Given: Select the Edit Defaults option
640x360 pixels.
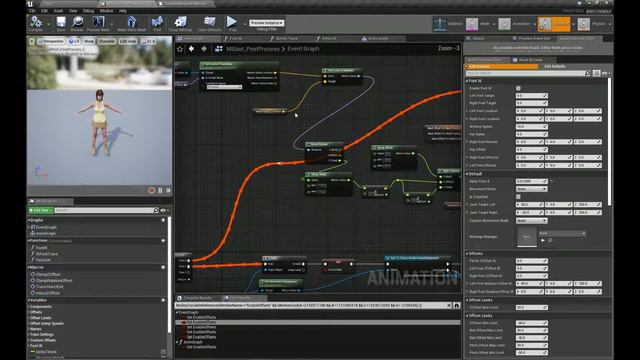Looking at the screenshot, I should point(554,66).
